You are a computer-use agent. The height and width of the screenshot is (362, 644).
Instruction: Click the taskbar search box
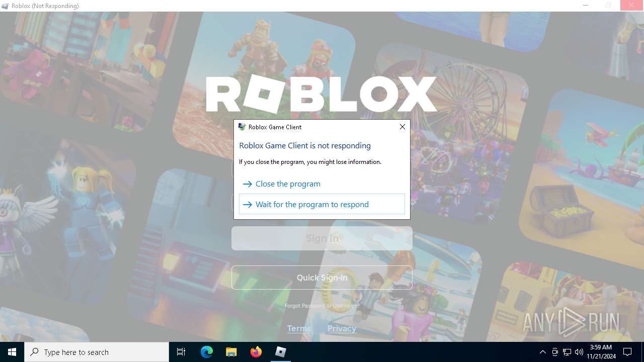pyautogui.click(x=97, y=352)
